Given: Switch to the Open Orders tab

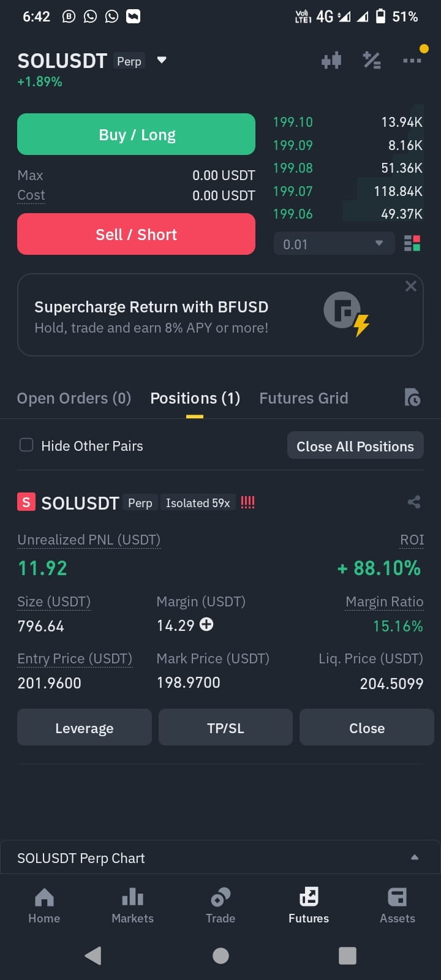Looking at the screenshot, I should (x=74, y=398).
